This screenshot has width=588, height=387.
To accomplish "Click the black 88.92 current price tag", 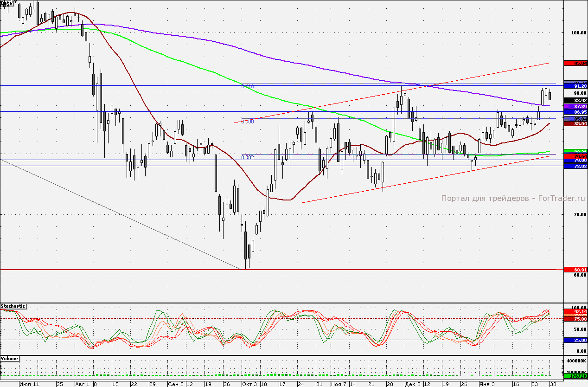I will point(575,100).
